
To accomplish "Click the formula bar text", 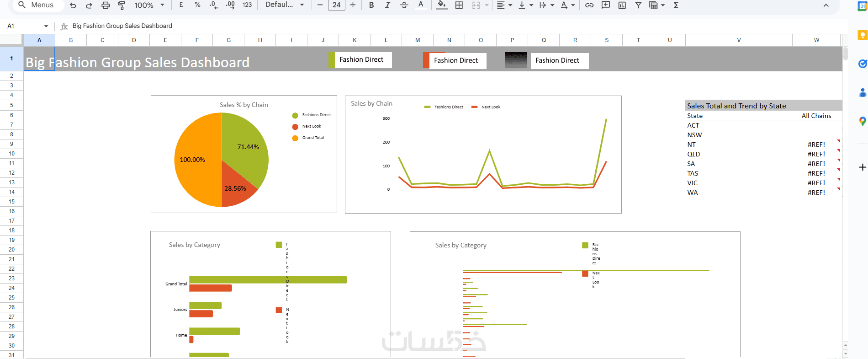I will coord(122,26).
